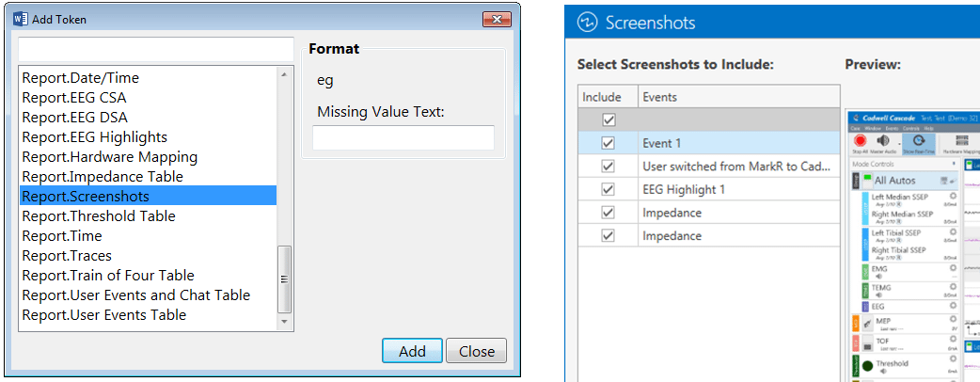Uncheck the Event 1 include checkbox
Viewport: 980px width, 382px height.
[x=609, y=143]
